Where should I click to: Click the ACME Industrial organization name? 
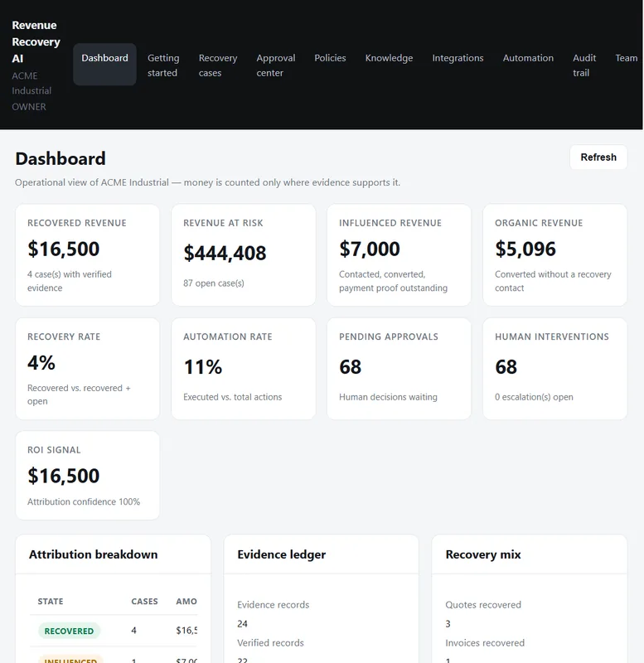[31, 84]
